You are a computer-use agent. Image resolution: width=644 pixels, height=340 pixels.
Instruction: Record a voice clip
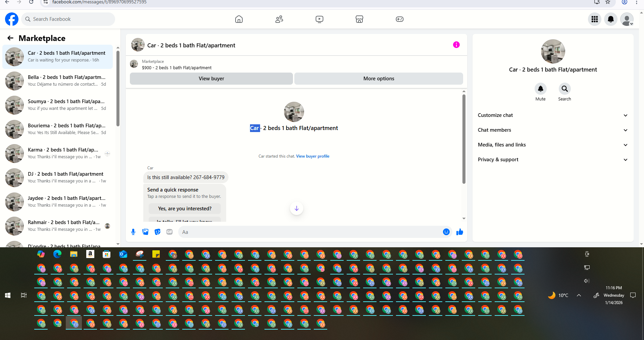(133, 232)
